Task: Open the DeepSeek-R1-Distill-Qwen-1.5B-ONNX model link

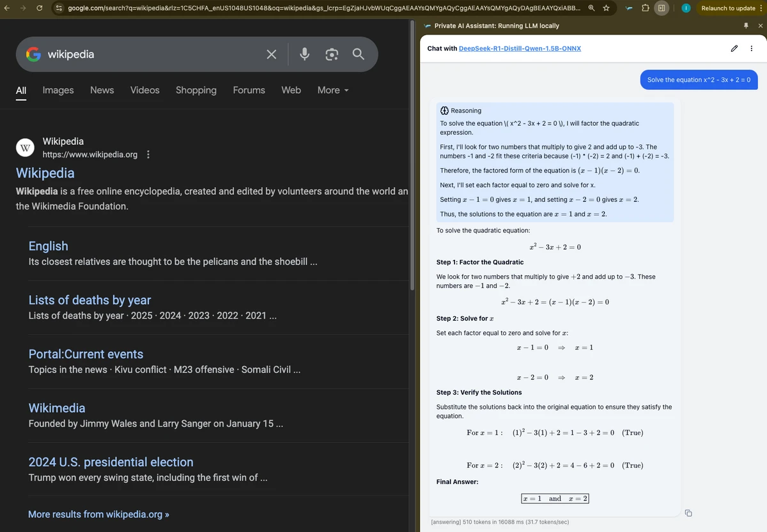Action: pyautogui.click(x=520, y=49)
